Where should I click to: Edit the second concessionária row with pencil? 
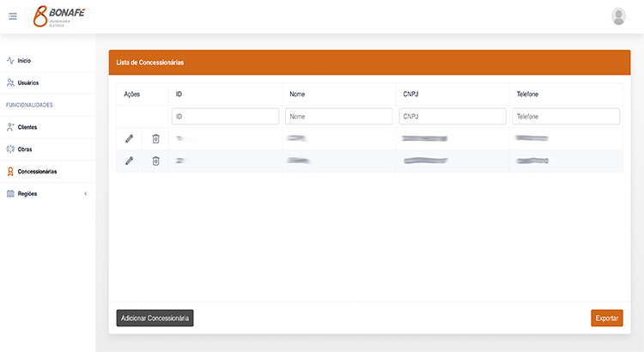129,161
